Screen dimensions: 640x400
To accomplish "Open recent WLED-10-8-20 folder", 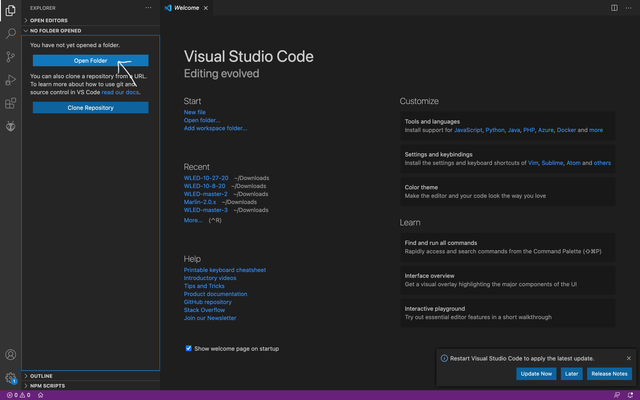I will [x=204, y=186].
